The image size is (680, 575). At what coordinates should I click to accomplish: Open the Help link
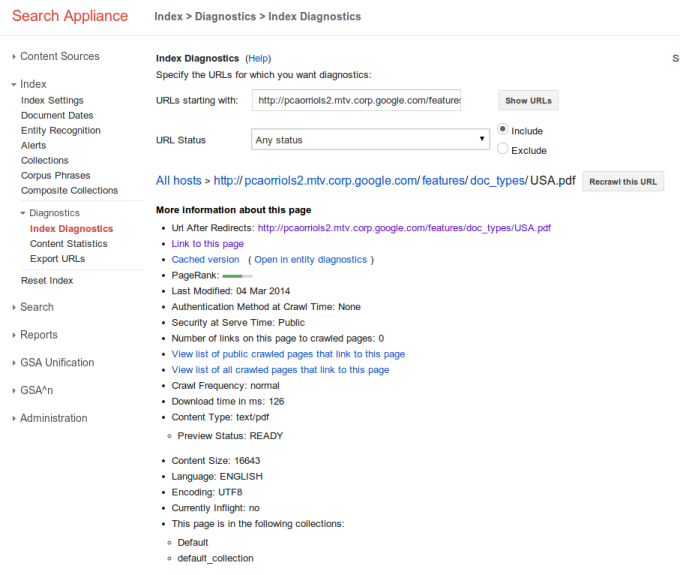click(x=258, y=59)
